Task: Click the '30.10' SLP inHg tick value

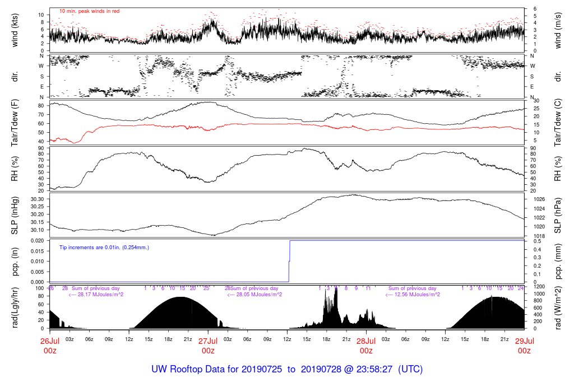Action: [38, 230]
